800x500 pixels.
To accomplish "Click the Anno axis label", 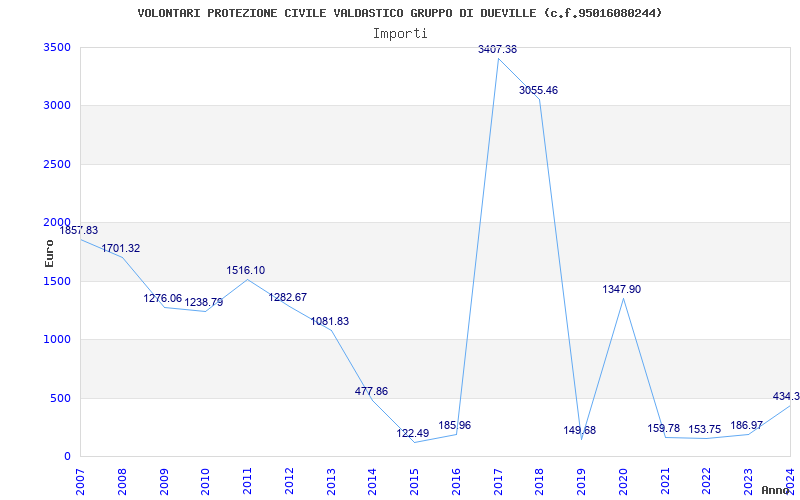I will coord(776,490).
